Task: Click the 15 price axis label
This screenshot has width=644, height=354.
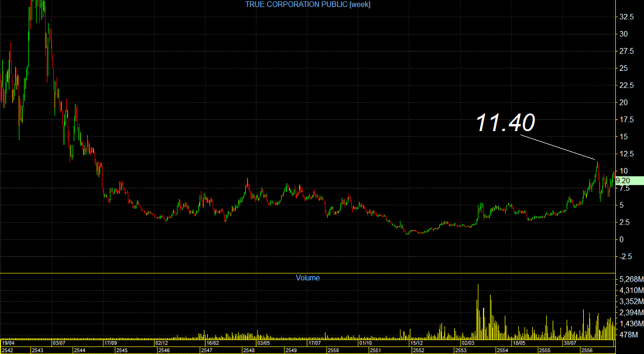Action: coord(624,137)
